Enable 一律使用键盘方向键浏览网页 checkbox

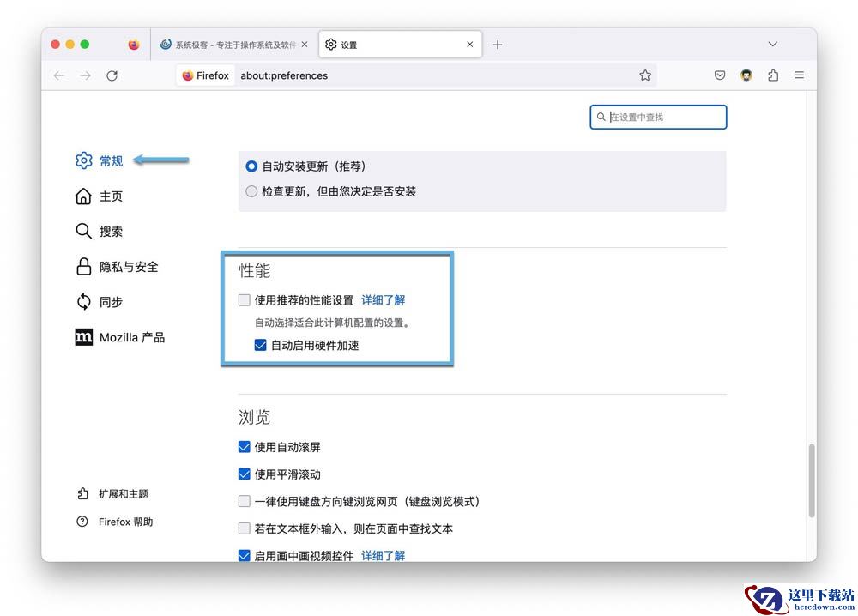coord(244,501)
